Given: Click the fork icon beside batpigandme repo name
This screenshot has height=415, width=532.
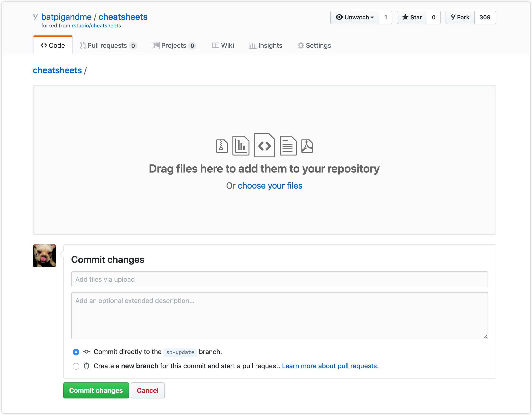Looking at the screenshot, I should [36, 17].
